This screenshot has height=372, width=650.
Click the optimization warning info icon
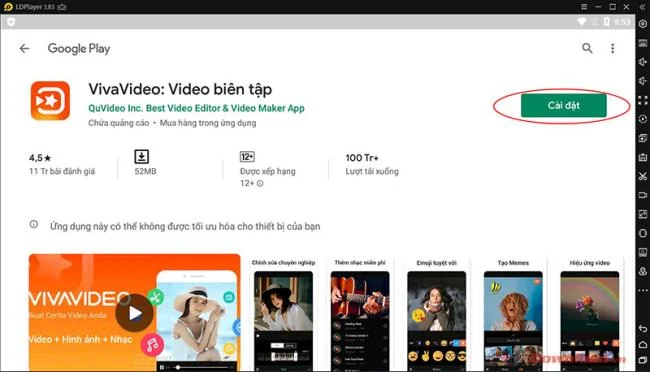pyautogui.click(x=34, y=224)
